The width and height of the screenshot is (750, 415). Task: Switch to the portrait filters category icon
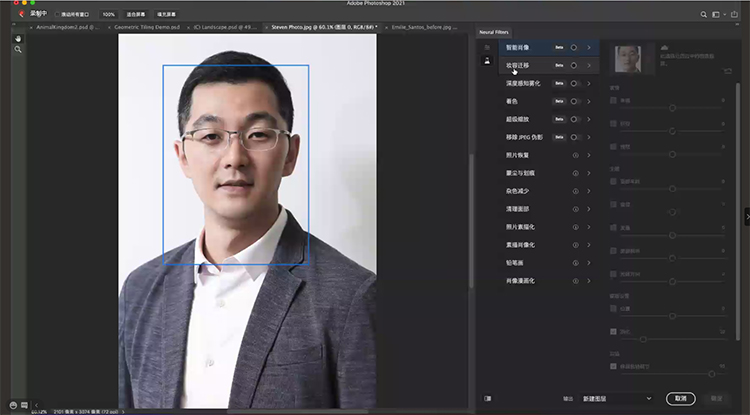(x=487, y=61)
